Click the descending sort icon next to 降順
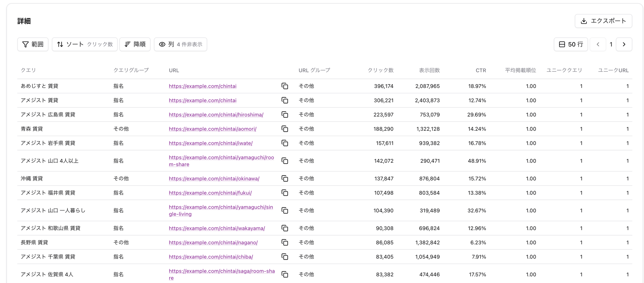Screen dimensions: 644x283 [x=127, y=44]
